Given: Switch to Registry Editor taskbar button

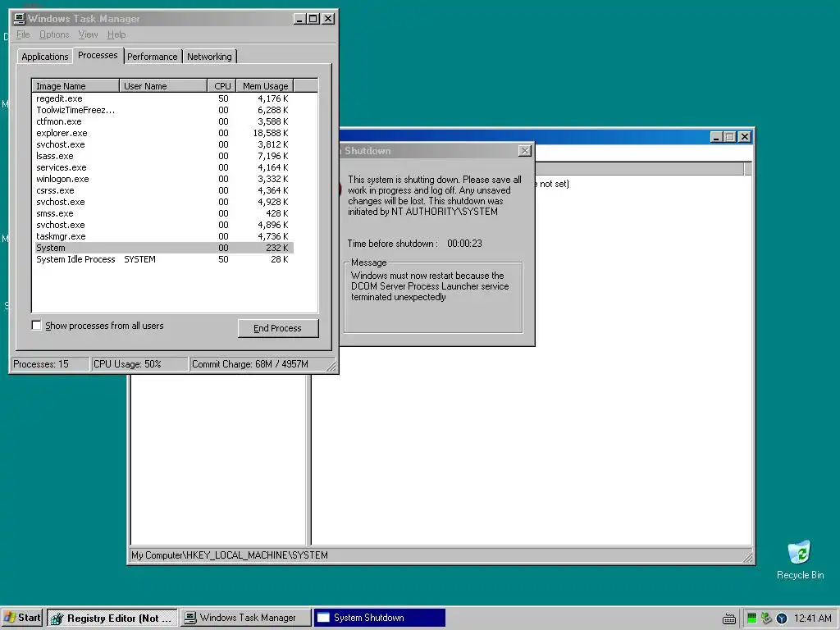Looking at the screenshot, I should (x=112, y=618).
